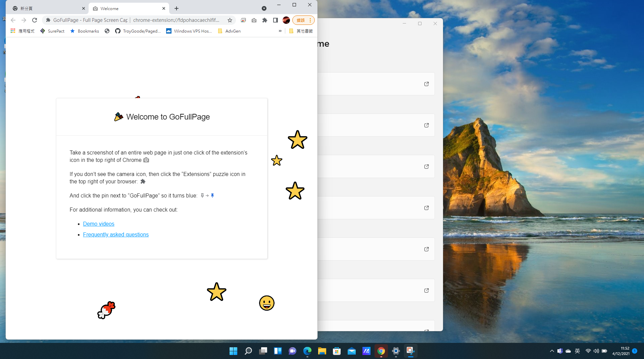
Task: Click the smiley face emoji
Action: (267, 303)
